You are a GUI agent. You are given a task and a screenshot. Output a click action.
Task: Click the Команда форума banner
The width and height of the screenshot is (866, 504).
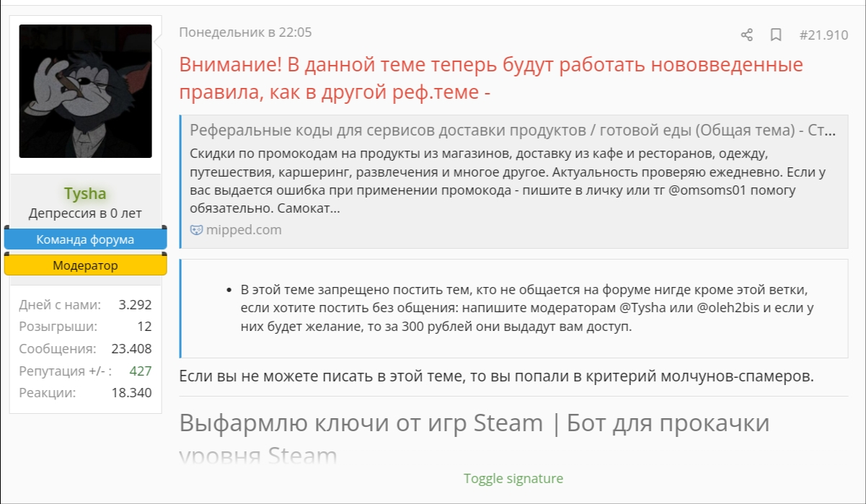coord(85,239)
